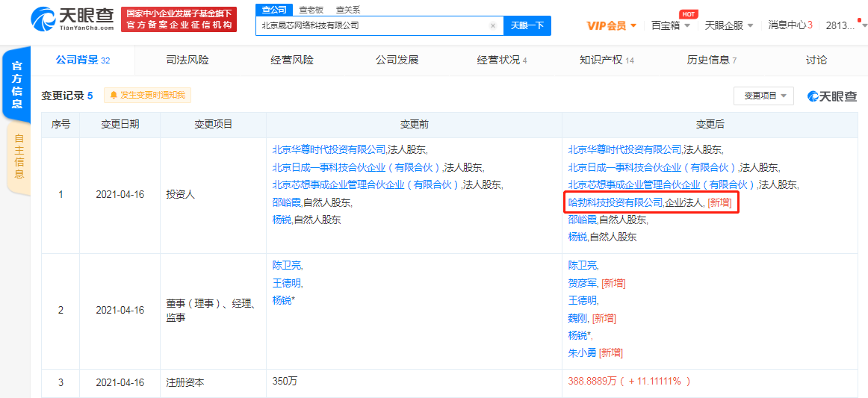Open the 司法风险 tab

pos(187,60)
